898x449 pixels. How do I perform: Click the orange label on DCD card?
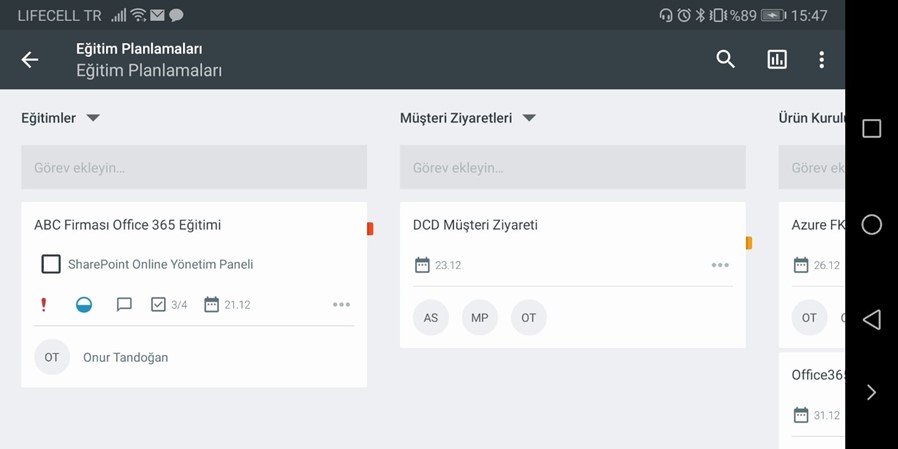click(749, 242)
